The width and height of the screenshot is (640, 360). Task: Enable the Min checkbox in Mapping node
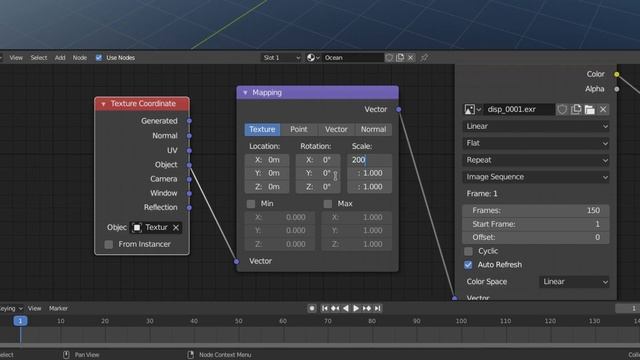point(251,204)
